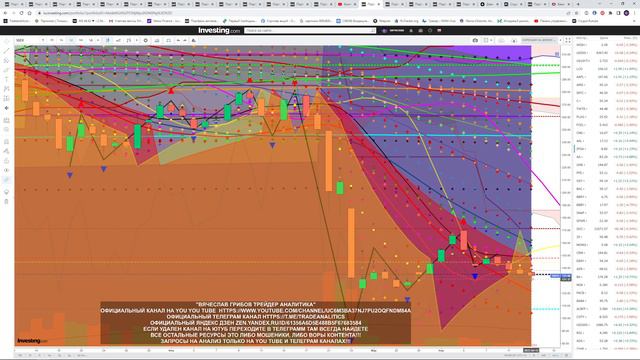640x360 pixels.
Task: Toggle the log scale option
Action: [544, 356]
